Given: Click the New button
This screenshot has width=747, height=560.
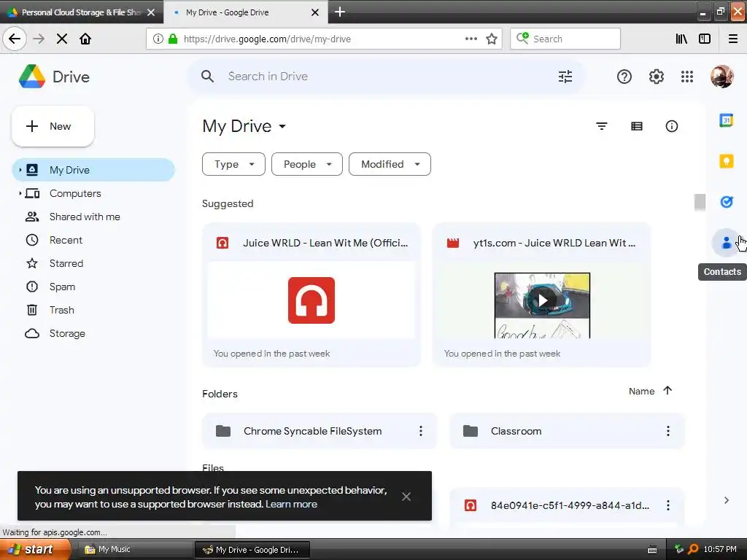Looking at the screenshot, I should click(x=53, y=126).
